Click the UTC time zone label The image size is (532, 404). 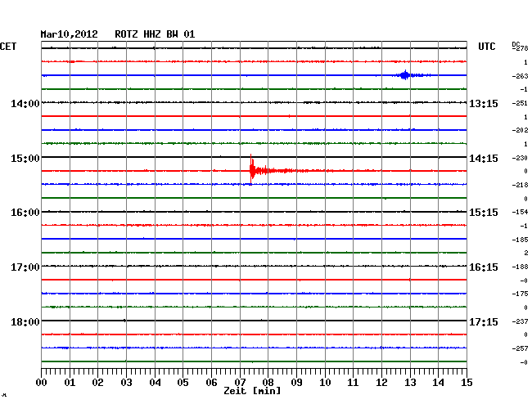(486, 47)
